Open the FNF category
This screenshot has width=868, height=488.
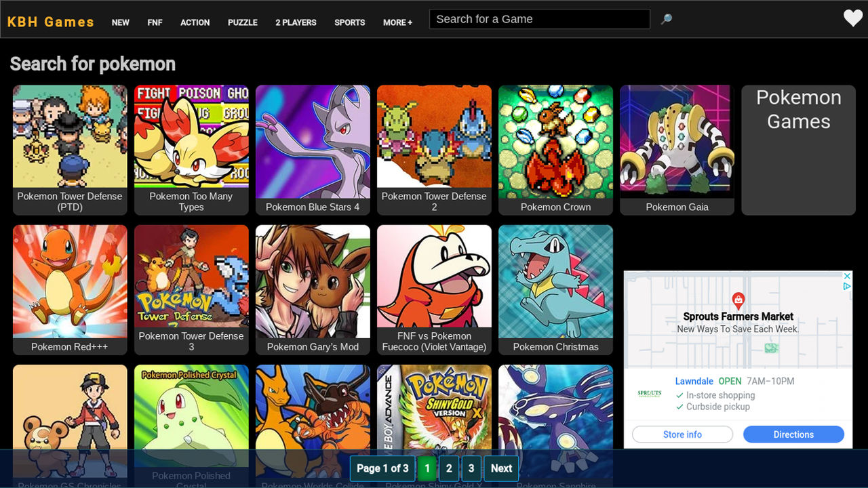coord(155,22)
